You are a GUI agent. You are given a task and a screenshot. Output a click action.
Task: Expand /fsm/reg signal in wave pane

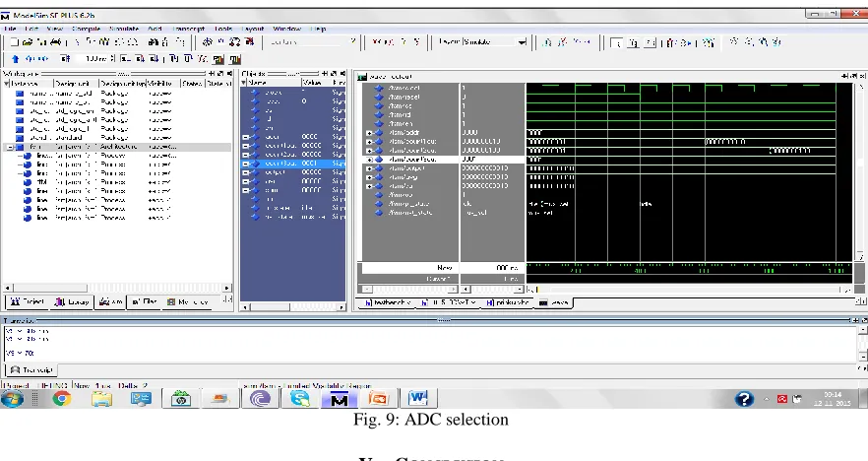[370, 177]
